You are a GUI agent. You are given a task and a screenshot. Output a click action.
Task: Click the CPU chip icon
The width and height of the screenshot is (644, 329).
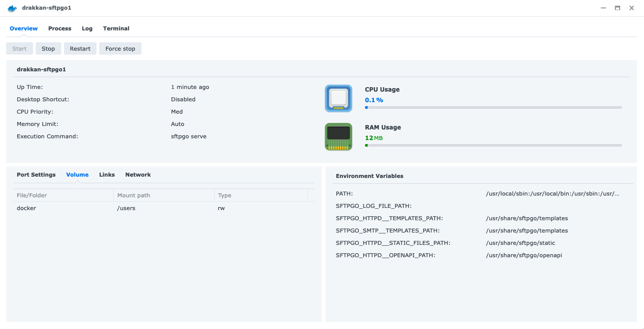[339, 98]
